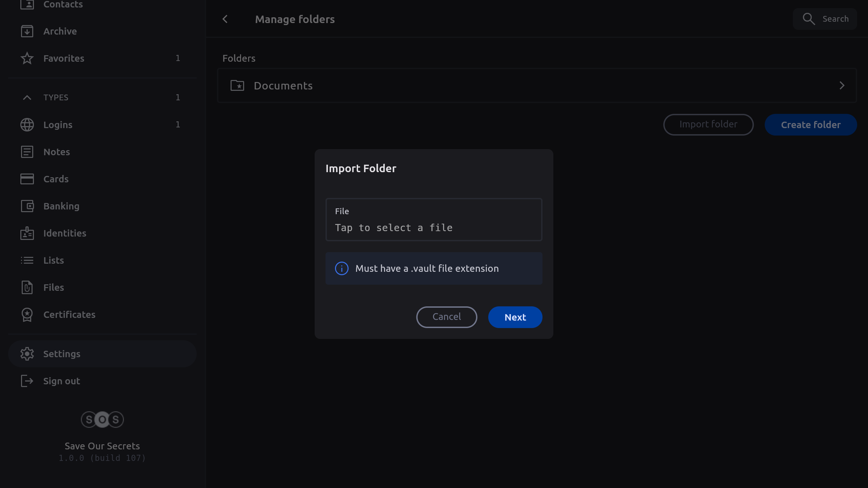Click the Files attachment icon

click(x=27, y=287)
